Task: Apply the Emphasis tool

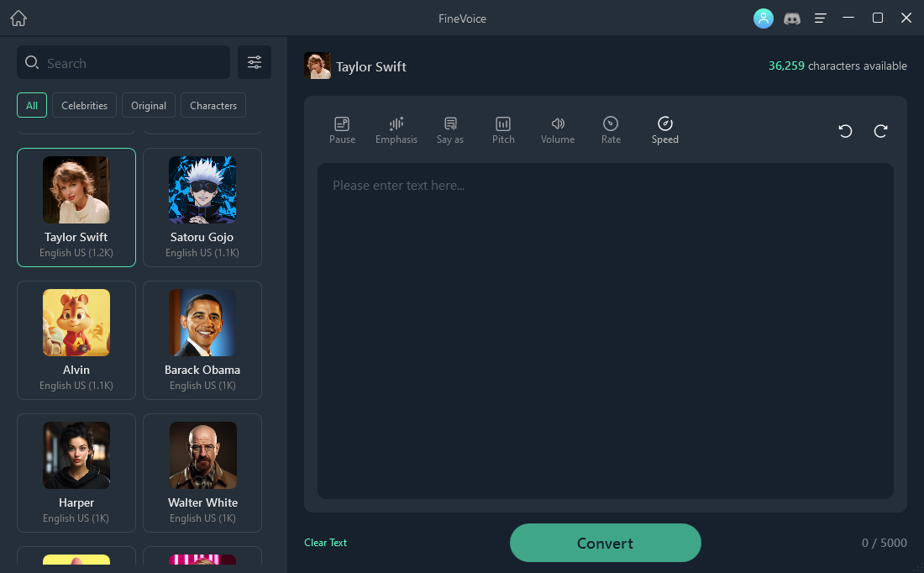Action: click(396, 130)
